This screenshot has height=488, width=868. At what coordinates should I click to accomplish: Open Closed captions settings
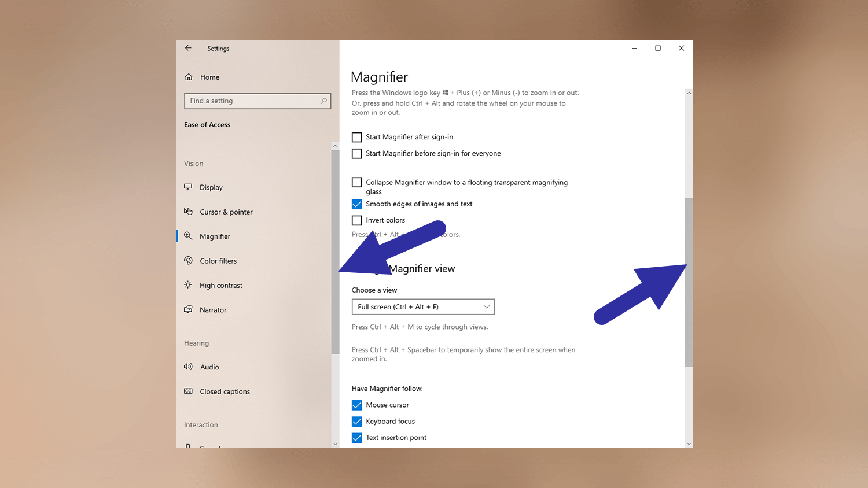click(x=225, y=391)
